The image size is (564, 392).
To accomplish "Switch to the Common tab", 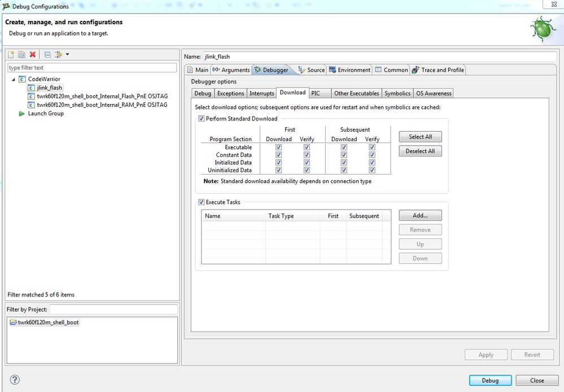I will (x=391, y=70).
